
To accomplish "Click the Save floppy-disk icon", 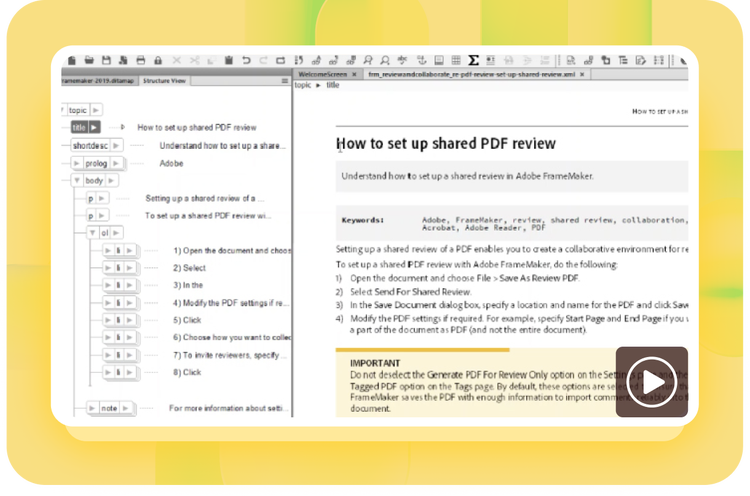I will [x=106, y=60].
